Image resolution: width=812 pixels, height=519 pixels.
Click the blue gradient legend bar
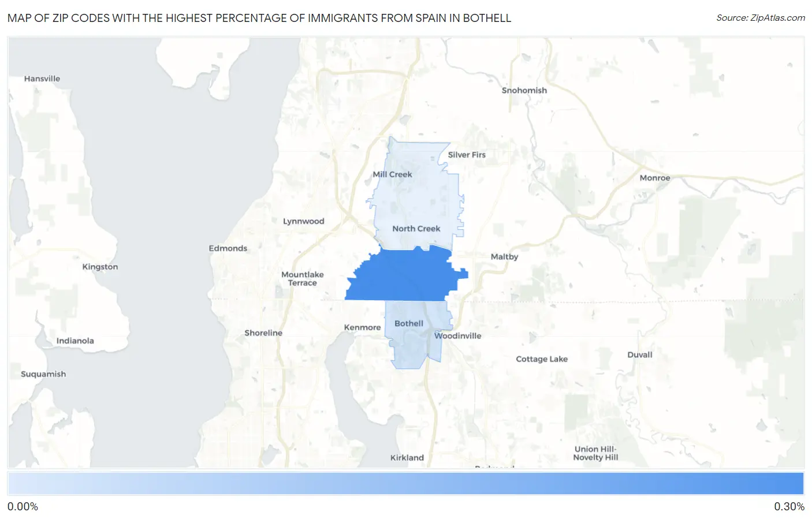pos(406,484)
